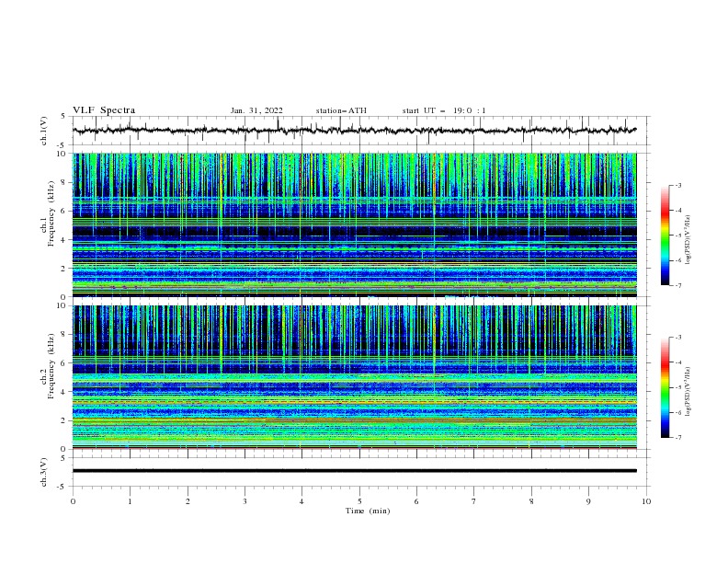Click the 3 minute tick label
This screenshot has width=728, height=563.
(x=245, y=501)
